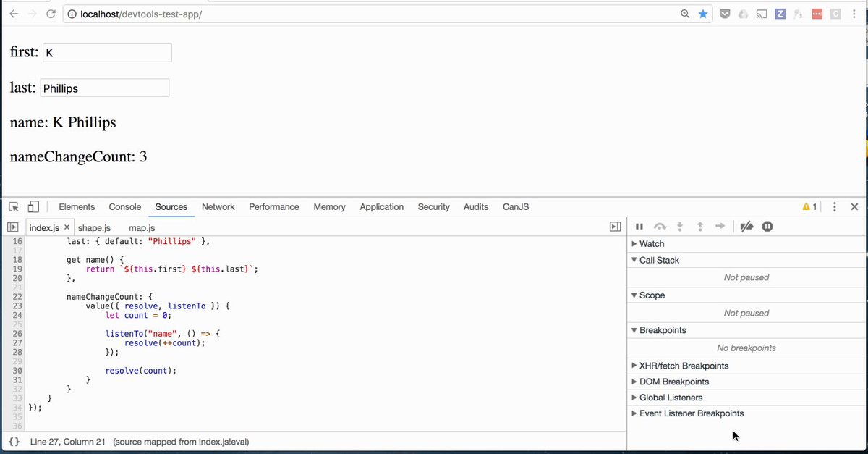Click the red extension icon in browser toolbar
The image size is (868, 454).
(817, 14)
